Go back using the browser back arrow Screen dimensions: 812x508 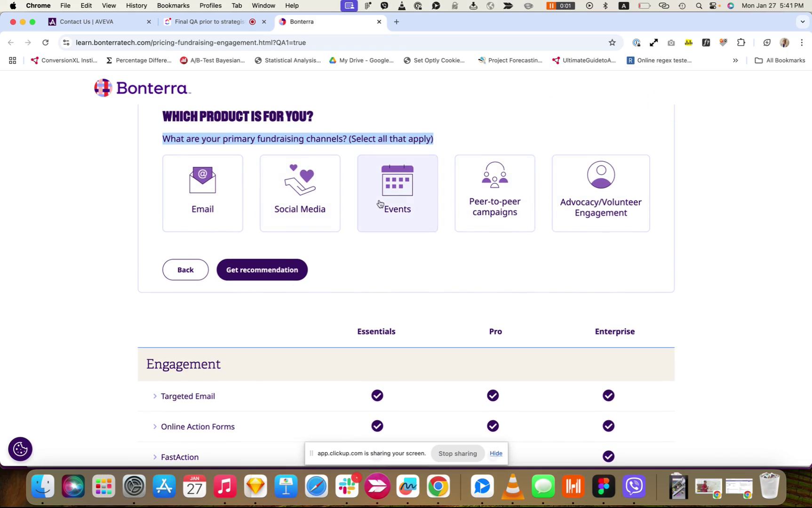tap(11, 42)
